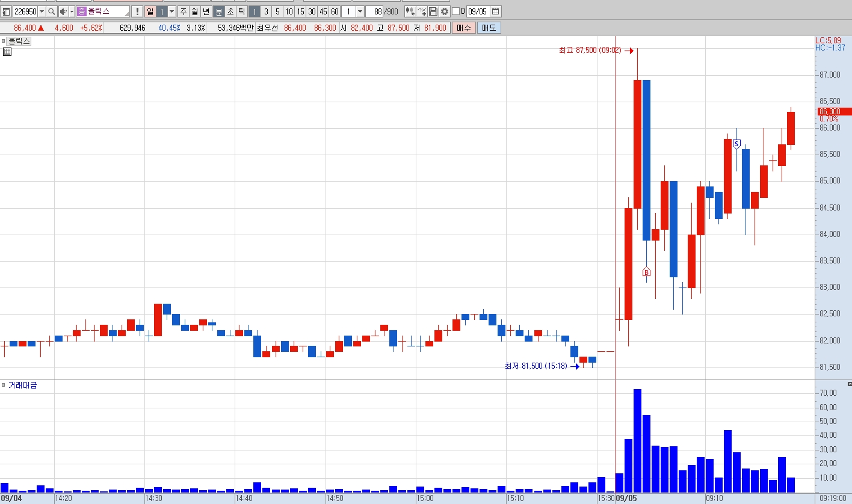Click the LC:5.89 indicator text
The image size is (852, 504).
828,40
